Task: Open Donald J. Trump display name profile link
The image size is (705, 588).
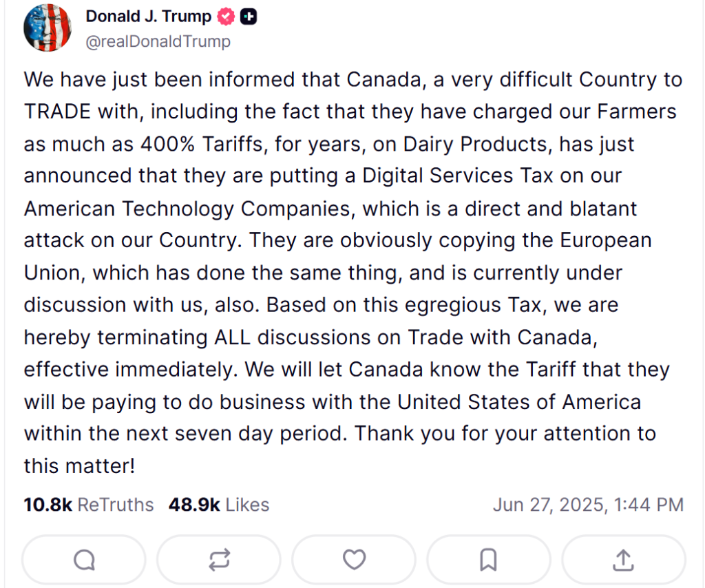Action: click(149, 17)
